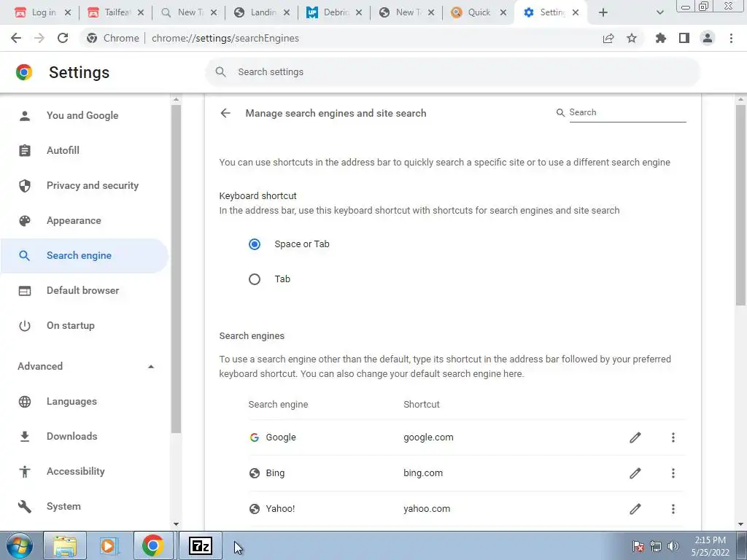Click the yahoo.com shortcut text

tap(427, 508)
